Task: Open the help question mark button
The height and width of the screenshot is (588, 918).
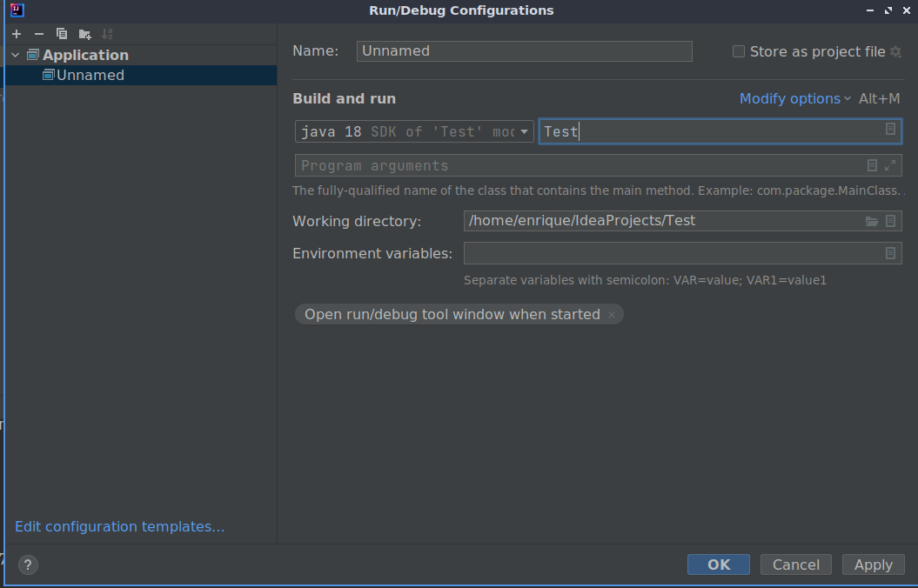Action: [28, 565]
